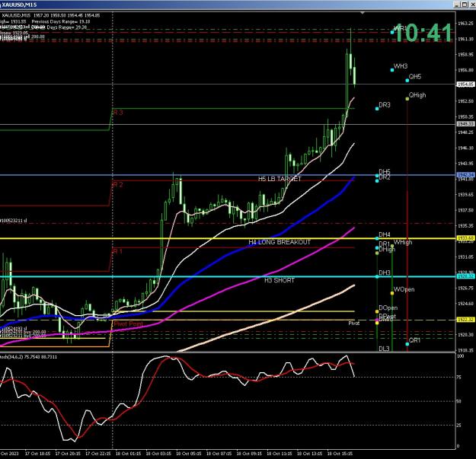Click the 1926.75 price scale value
Image resolution: width=476 pixels, height=459 pixels.
465,288
